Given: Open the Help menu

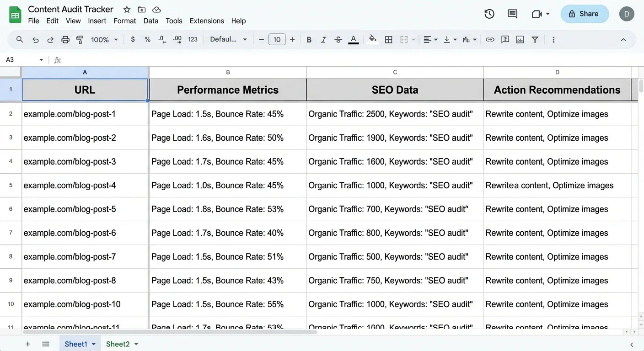Looking at the screenshot, I should (238, 21).
